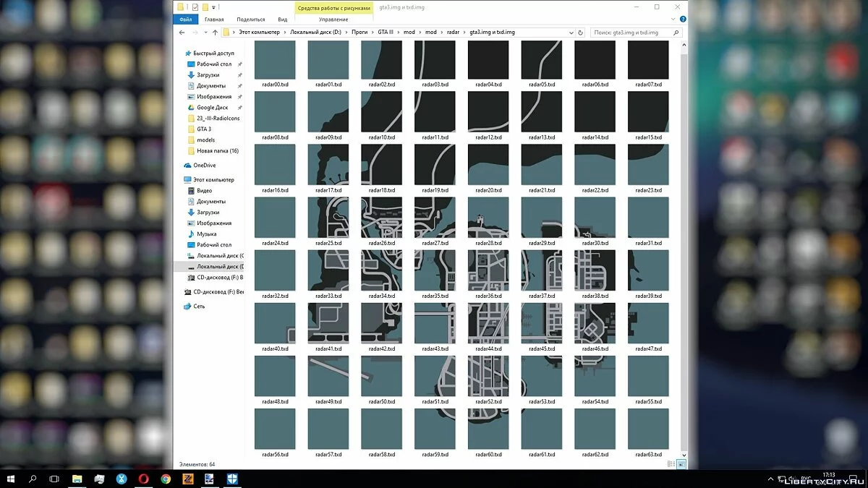Refresh the current folder view
This screenshot has width=868, height=488.
(580, 33)
